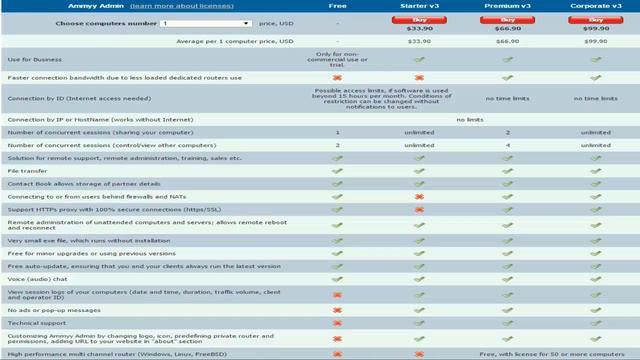Viewport: 640px width, 360px height.
Task: Click 'File transfer' feature label
Action: pos(27,171)
